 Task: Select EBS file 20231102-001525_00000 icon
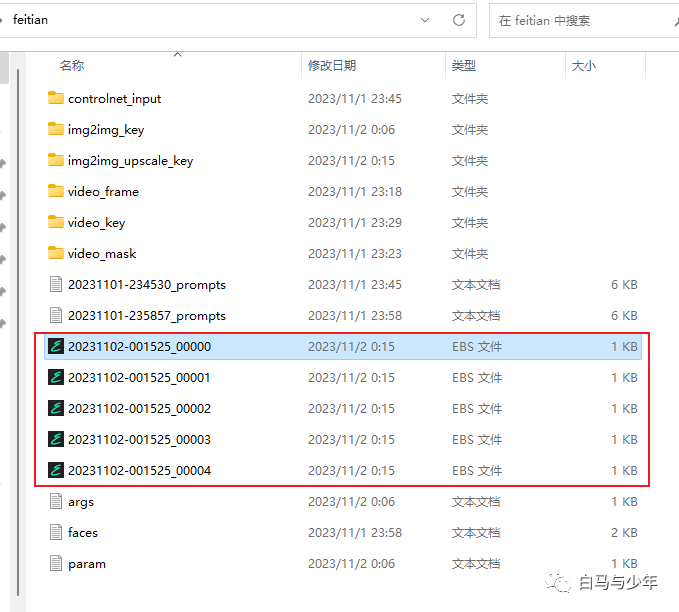56,346
